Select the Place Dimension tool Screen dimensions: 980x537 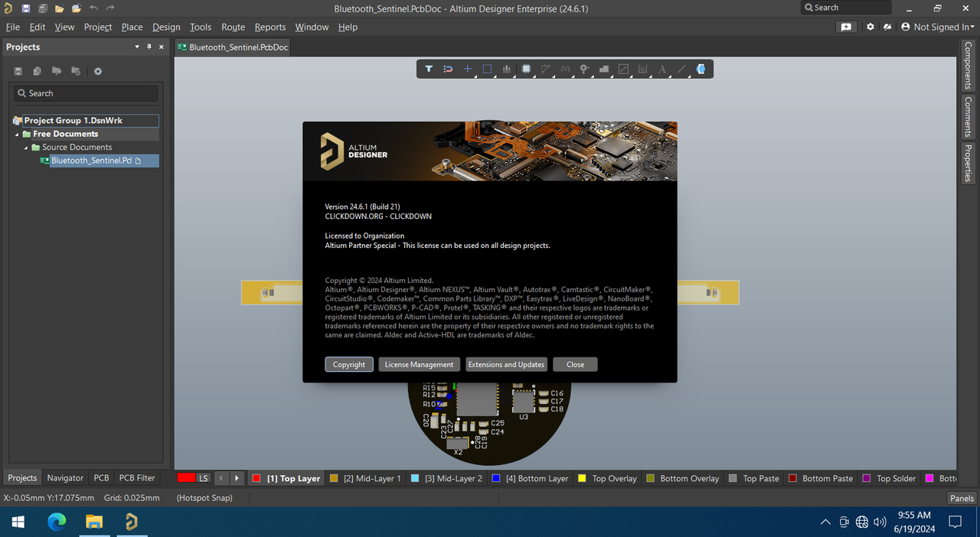(643, 69)
